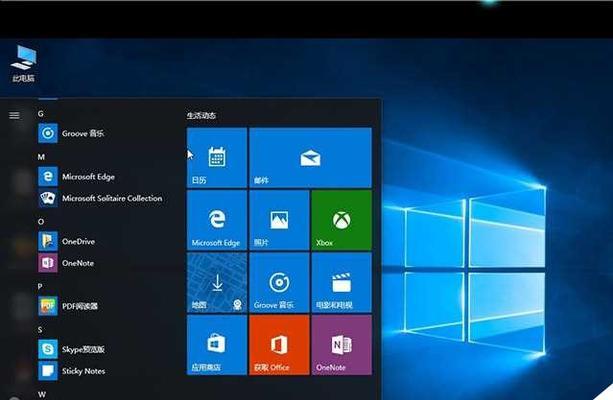This screenshot has width=613, height=400.
Task: Open the Movies & TV 电影和电视 tile
Action: [342, 283]
